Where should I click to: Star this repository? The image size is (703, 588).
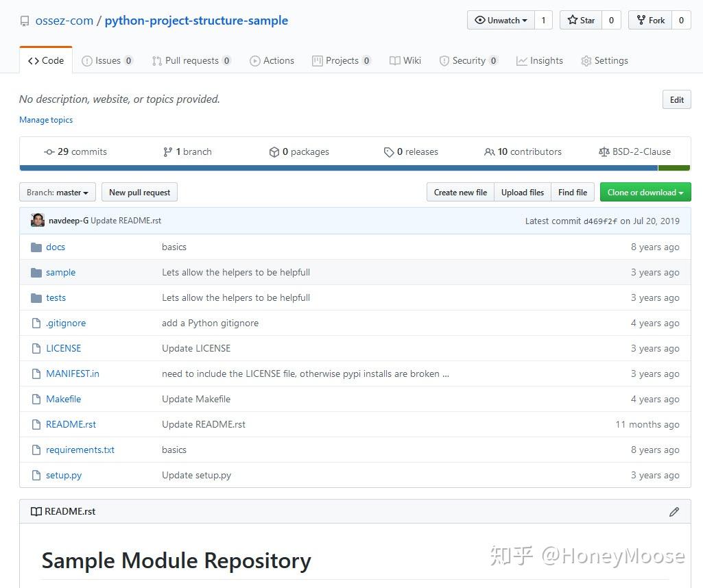(x=581, y=20)
